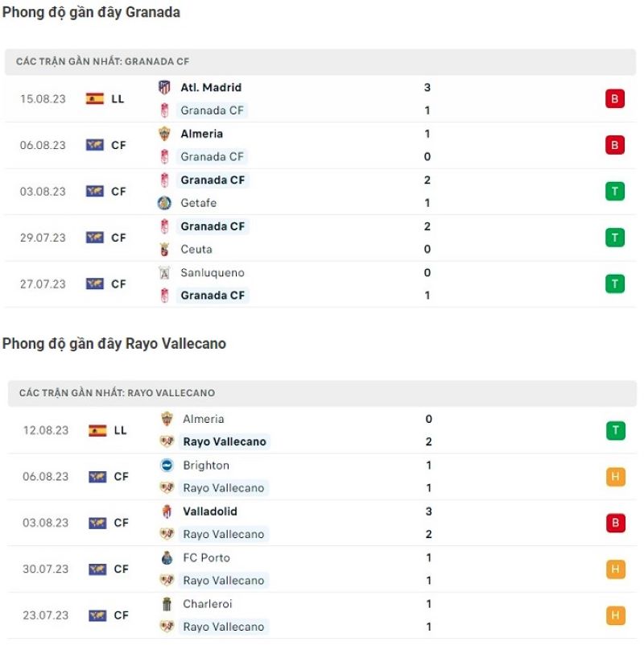
Task: Select the Almeria club logo
Action: point(167,134)
